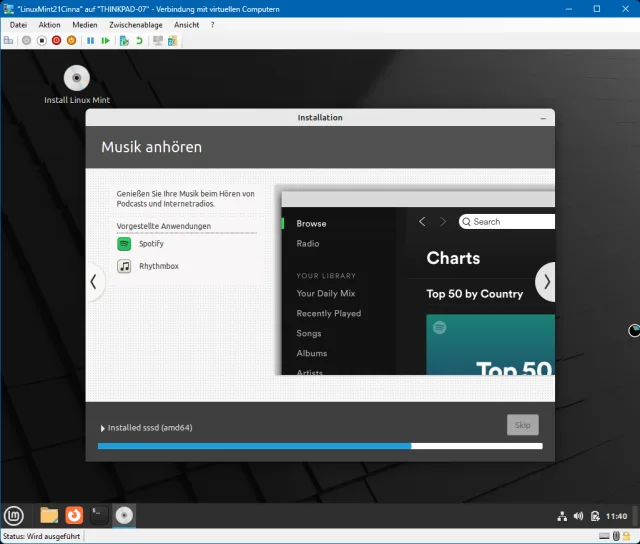Viewport: 640px width, 544px height.
Task: Go to the previous installation slide
Action: point(93,282)
